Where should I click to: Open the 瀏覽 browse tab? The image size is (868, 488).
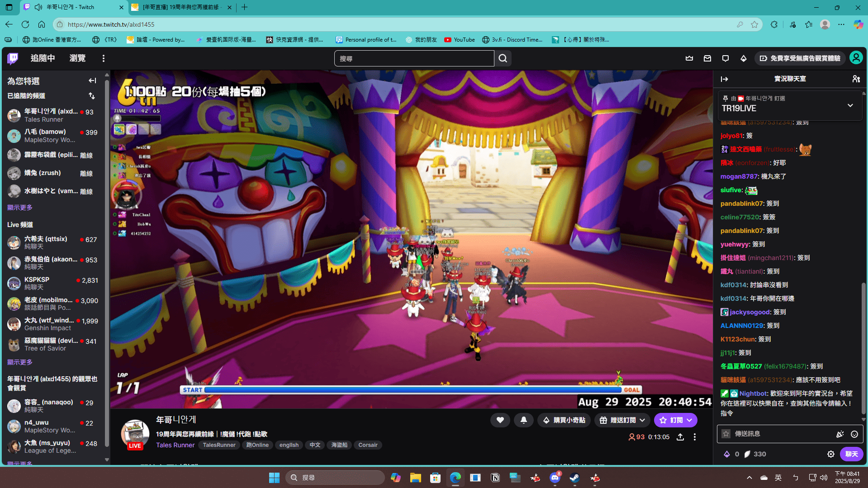click(x=77, y=58)
